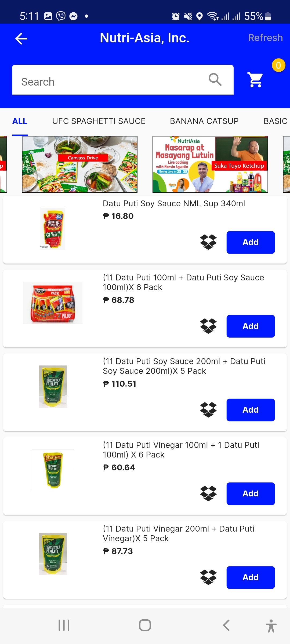The image size is (290, 644).
Task: Tap the back arrow icon
Action: 21,39
